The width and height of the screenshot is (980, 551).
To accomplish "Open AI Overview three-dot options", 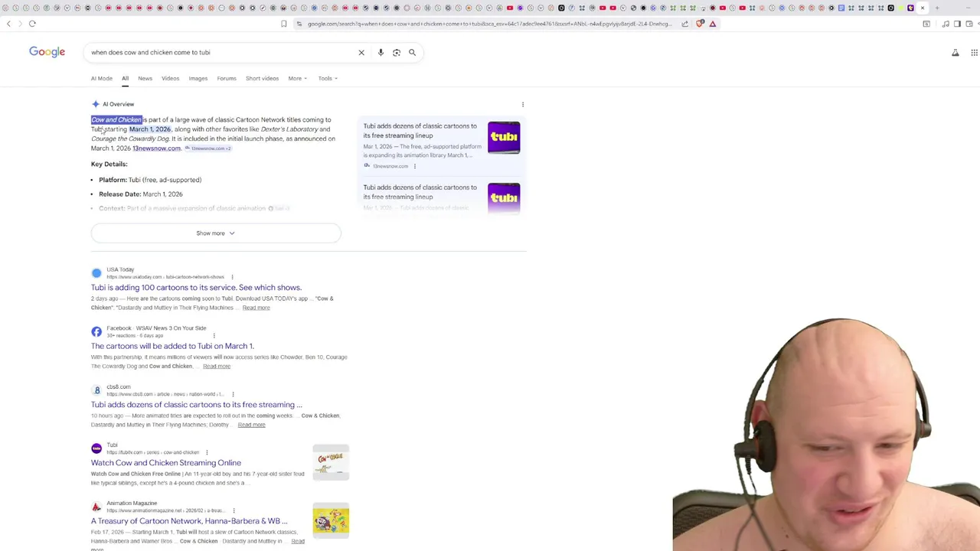I will coord(523,104).
